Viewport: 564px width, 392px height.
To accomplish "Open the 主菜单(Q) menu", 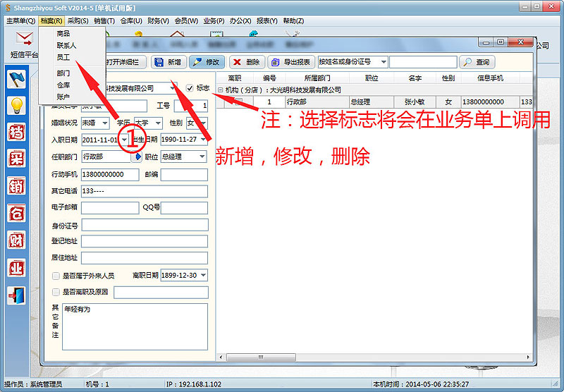I will coord(20,21).
